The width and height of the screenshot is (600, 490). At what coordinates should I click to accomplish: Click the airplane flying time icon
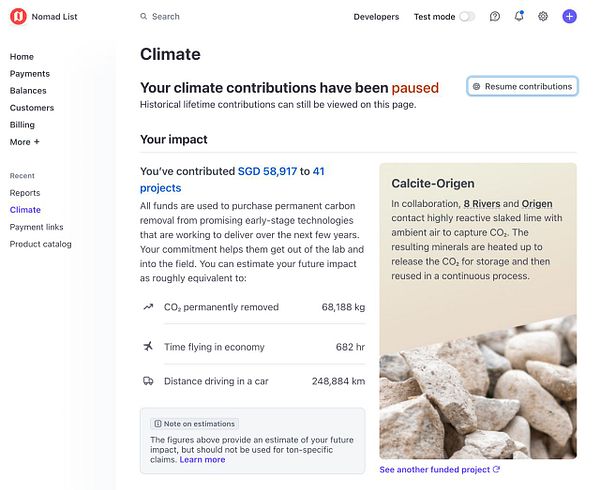click(148, 347)
